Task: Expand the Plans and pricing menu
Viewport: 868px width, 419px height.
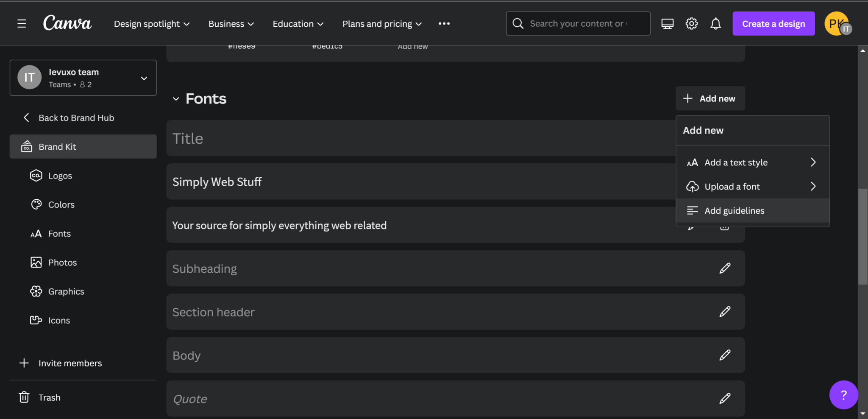Action: tap(382, 24)
